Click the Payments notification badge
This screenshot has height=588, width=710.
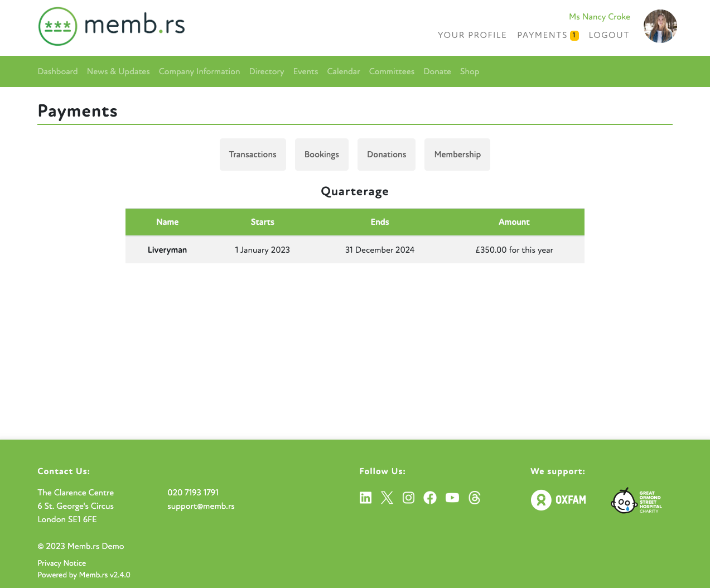click(574, 35)
